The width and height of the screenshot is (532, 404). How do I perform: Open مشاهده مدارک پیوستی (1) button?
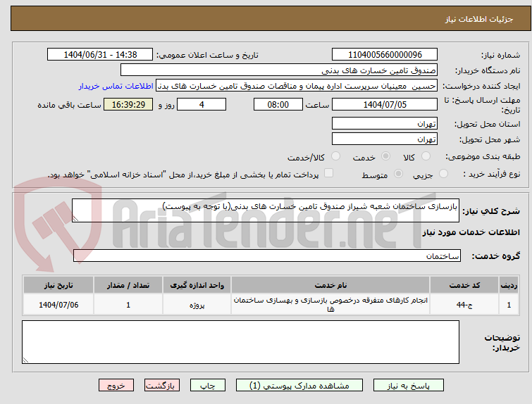click(x=299, y=386)
